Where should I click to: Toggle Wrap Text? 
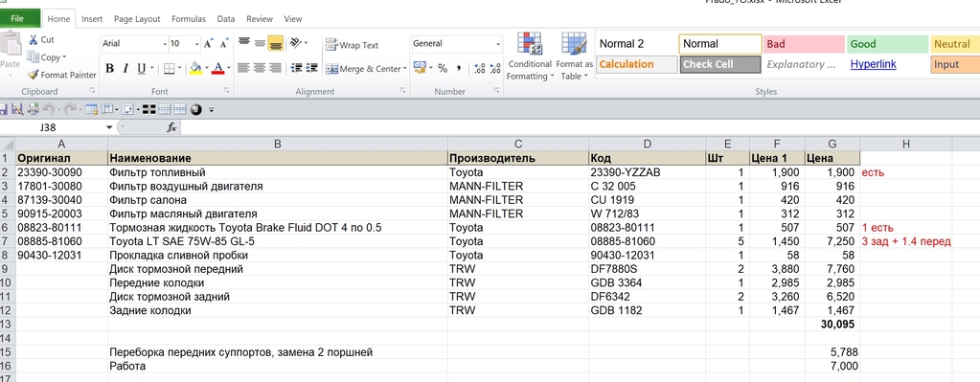click(352, 45)
